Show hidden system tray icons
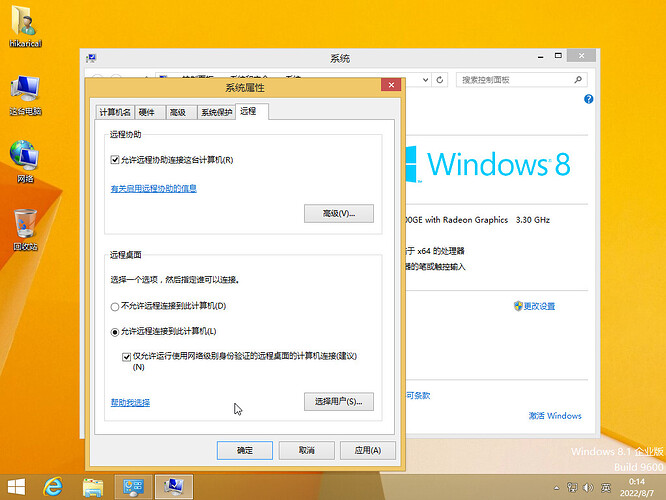Image resolution: width=666 pixels, height=500 pixels. pos(556,488)
